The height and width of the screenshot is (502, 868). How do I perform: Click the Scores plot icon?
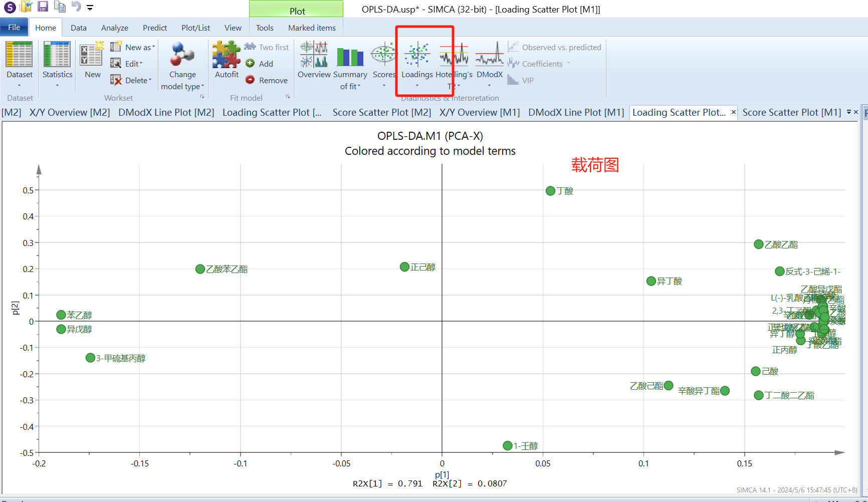384,55
